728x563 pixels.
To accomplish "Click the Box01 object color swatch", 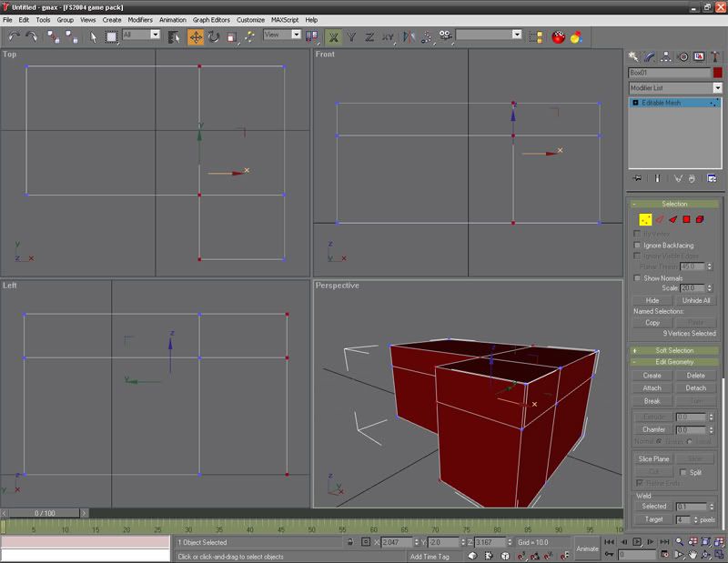I will tap(718, 72).
